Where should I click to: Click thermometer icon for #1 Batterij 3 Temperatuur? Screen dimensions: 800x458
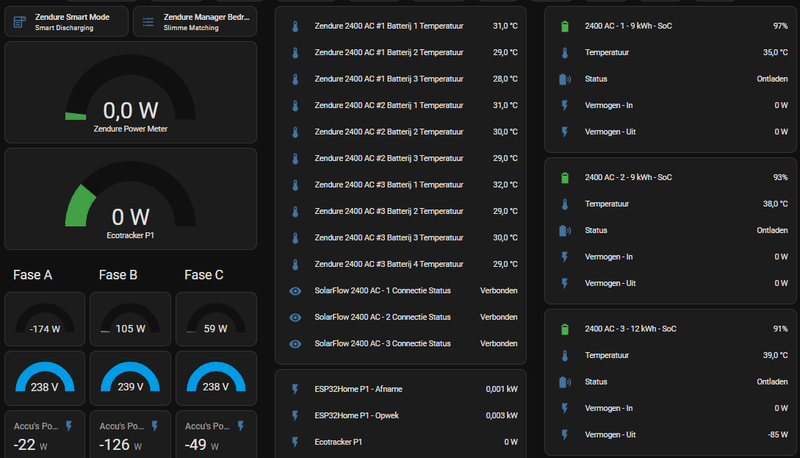pyautogui.click(x=295, y=80)
